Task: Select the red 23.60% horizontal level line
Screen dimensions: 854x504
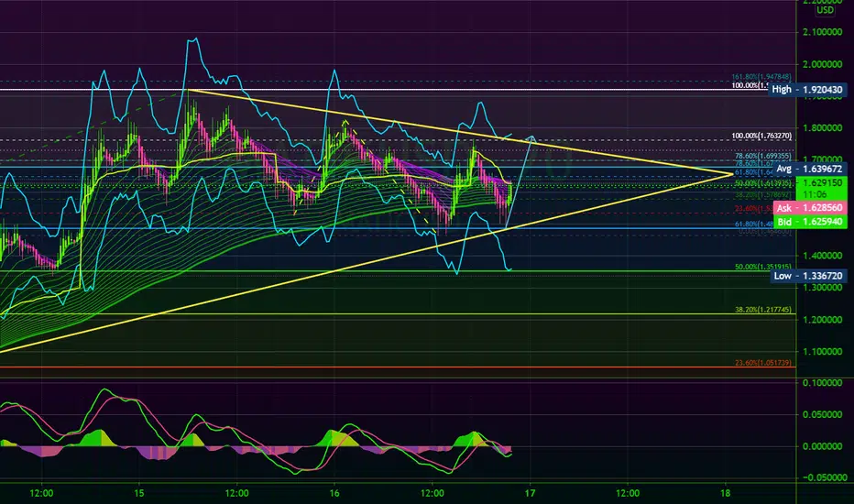Action: tap(398, 367)
